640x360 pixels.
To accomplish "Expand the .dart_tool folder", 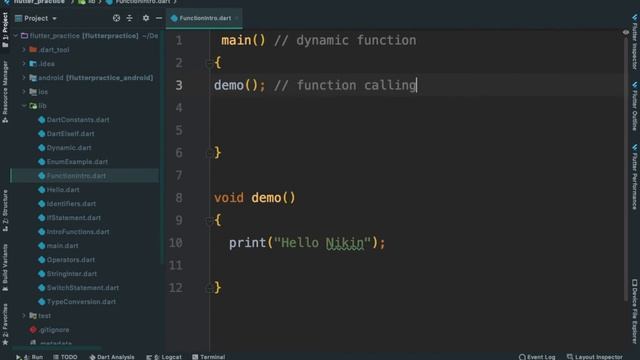I will pyautogui.click(x=24, y=50).
